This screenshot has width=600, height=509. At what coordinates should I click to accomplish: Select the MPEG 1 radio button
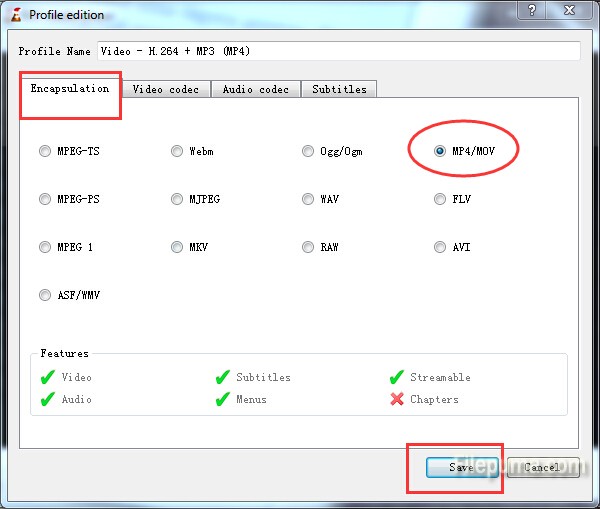45,247
